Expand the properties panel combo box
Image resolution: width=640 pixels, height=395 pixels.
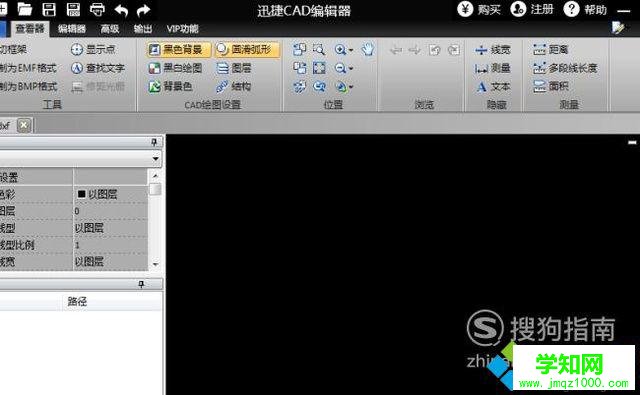pos(156,158)
